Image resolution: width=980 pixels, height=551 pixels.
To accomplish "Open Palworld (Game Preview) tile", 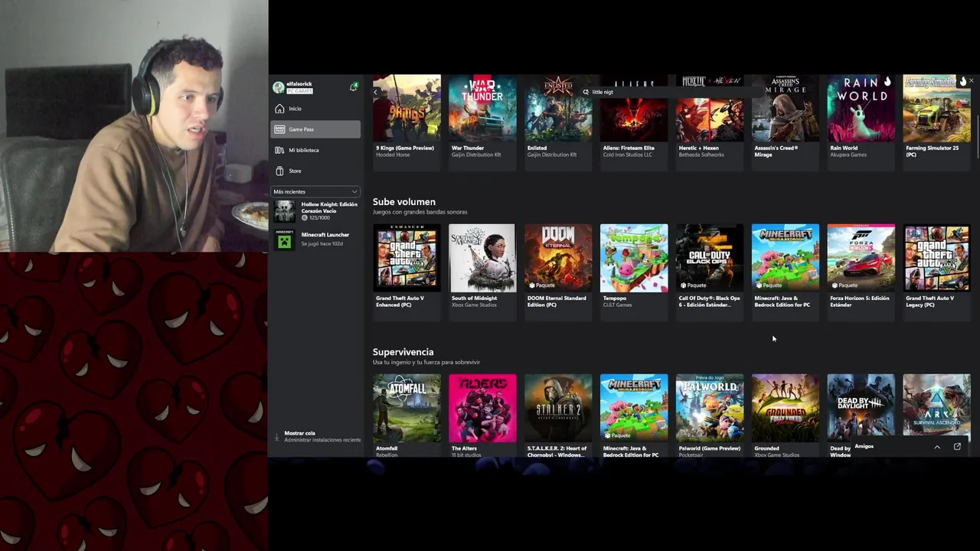I will point(710,416).
